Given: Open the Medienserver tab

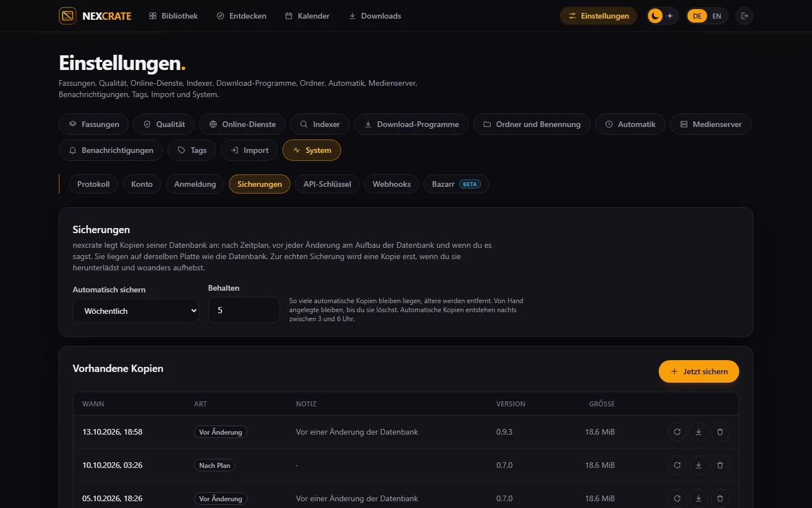Looking at the screenshot, I should click(x=710, y=124).
